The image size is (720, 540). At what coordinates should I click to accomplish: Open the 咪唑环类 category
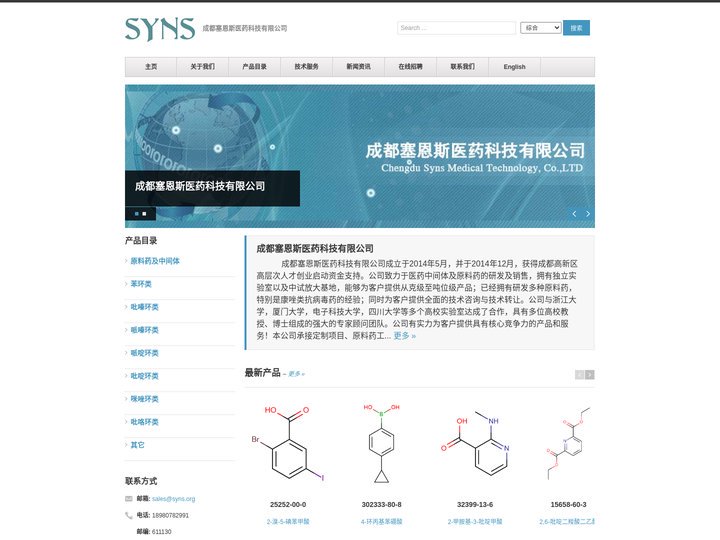(144, 399)
